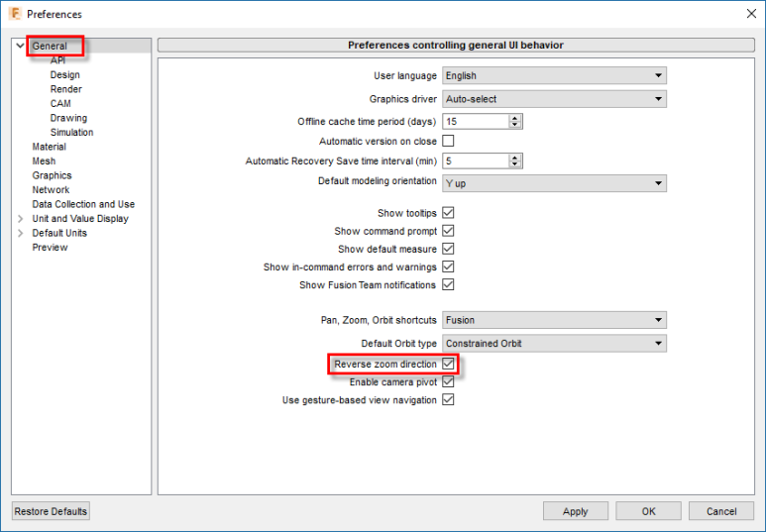Image resolution: width=766 pixels, height=532 pixels.
Task: Toggle Show Fusion Team notifications checkbox
Action: point(448,284)
